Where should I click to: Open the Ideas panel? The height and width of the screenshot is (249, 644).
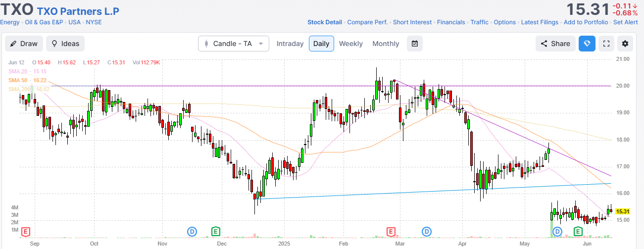coord(65,44)
